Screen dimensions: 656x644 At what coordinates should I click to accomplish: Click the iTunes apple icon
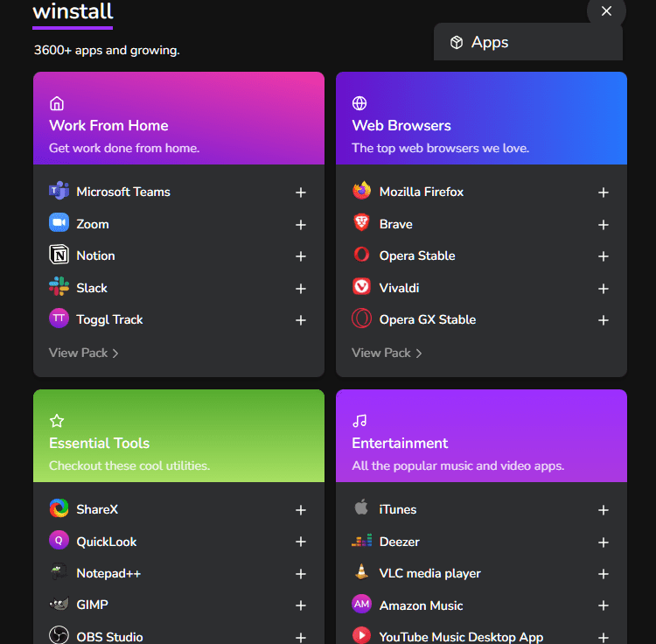point(361,507)
